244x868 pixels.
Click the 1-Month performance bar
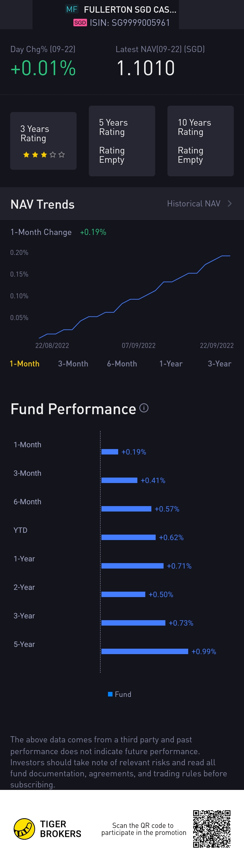pyautogui.click(x=110, y=452)
